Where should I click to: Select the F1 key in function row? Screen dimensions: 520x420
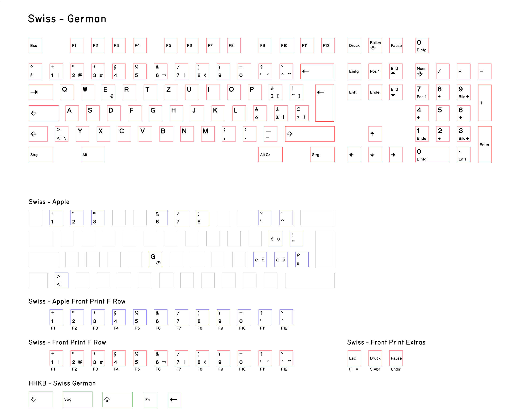(x=77, y=45)
